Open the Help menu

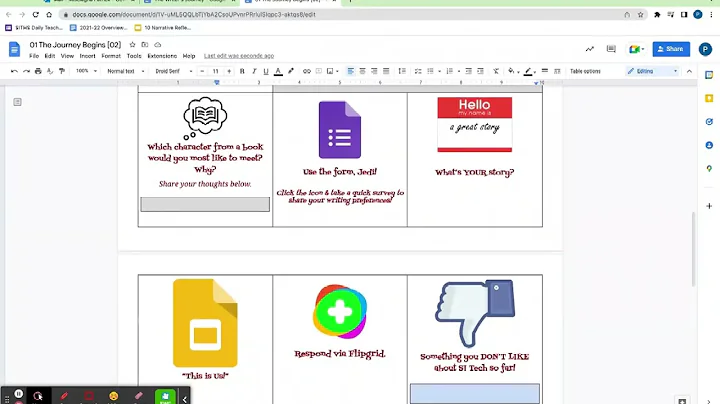coord(189,56)
